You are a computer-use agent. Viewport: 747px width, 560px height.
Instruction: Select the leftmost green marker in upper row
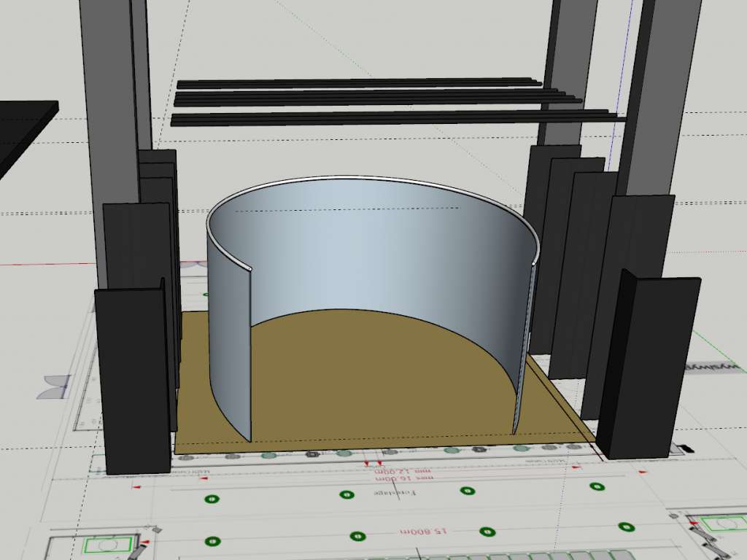pyautogui.click(x=212, y=499)
